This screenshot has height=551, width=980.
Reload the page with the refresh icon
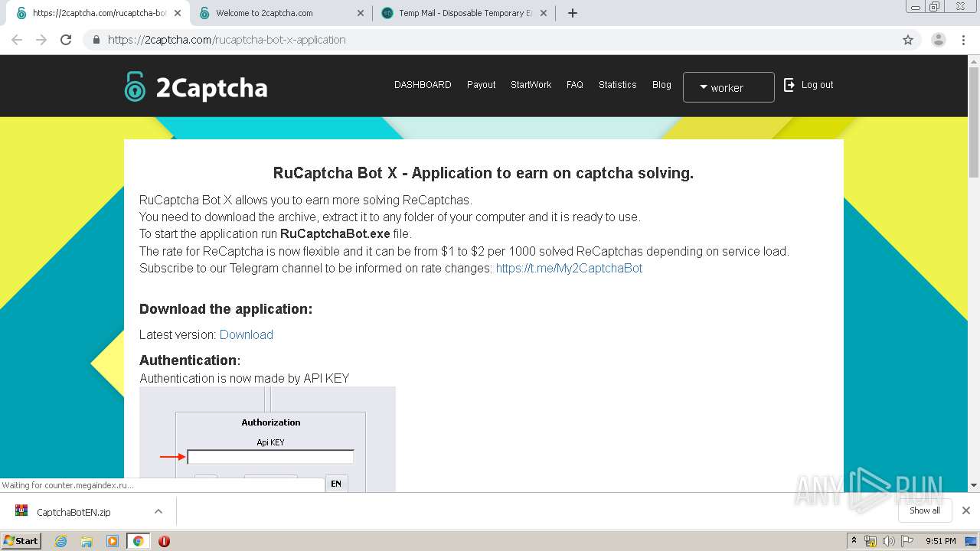[66, 40]
